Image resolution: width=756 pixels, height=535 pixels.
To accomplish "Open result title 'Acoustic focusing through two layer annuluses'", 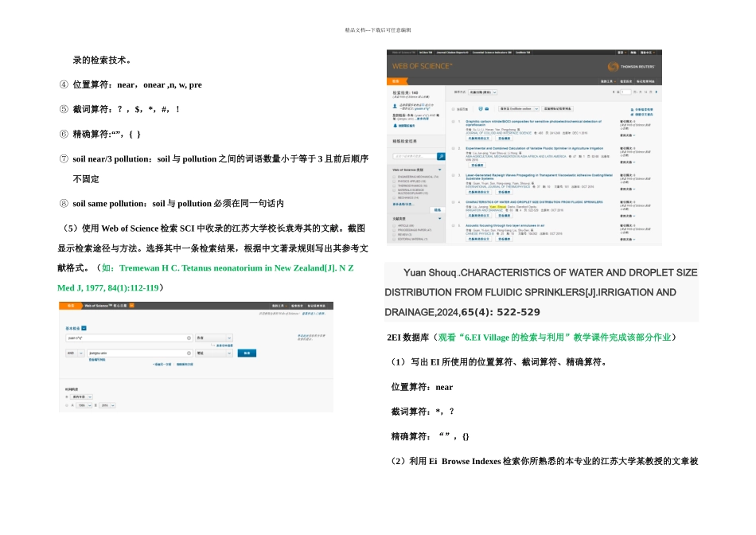I will point(505,226).
